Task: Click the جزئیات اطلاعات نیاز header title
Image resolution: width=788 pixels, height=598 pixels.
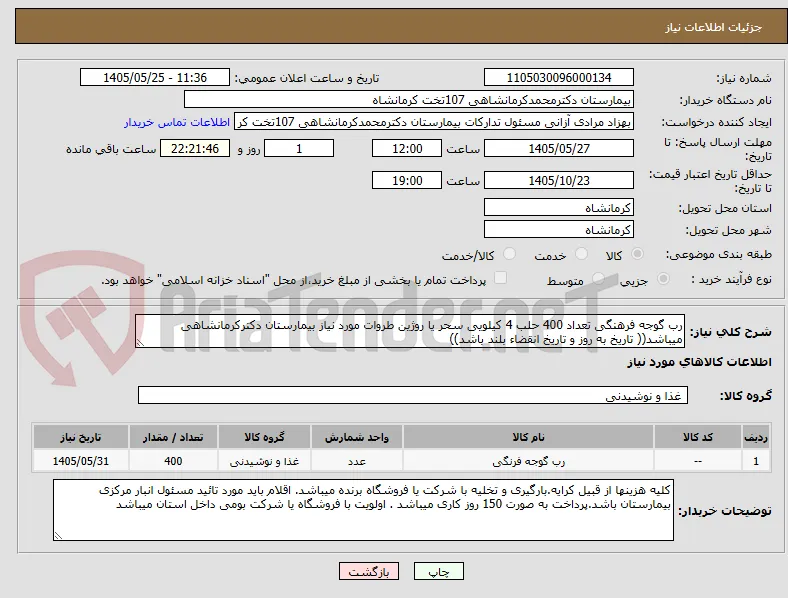Action: coord(714,27)
